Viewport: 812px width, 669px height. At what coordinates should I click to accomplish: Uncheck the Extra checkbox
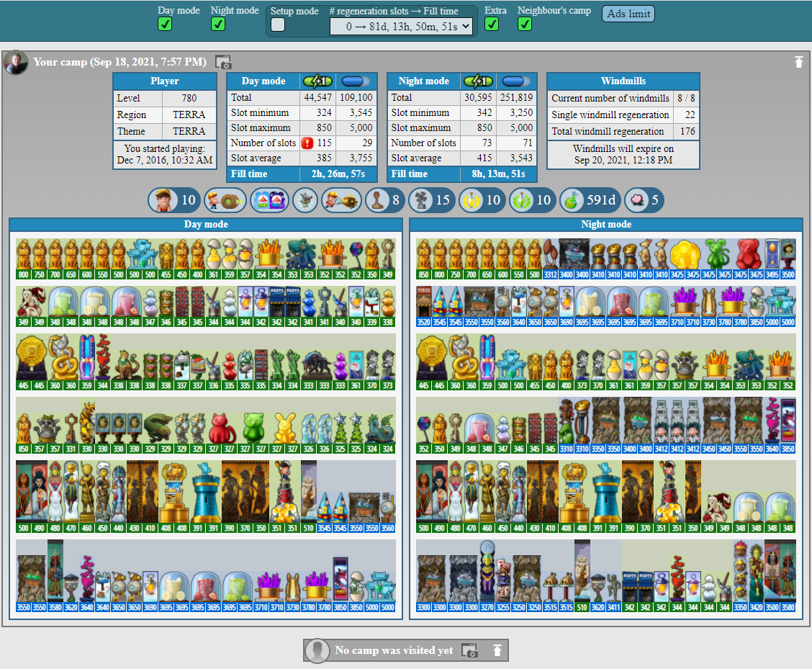coord(492,24)
